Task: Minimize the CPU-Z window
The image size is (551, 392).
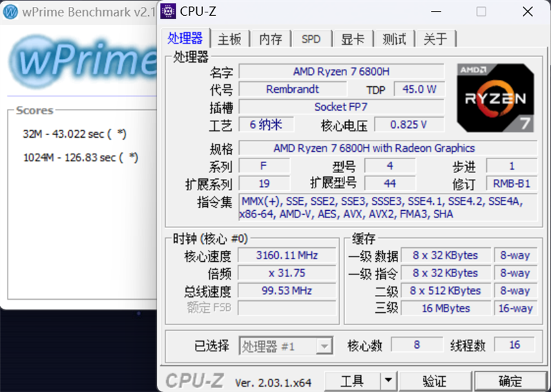Action: pos(436,12)
